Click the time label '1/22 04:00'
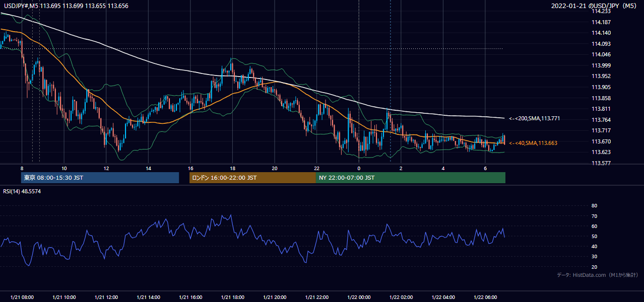Viewport: 644px width, 302px height. [x=443, y=297]
